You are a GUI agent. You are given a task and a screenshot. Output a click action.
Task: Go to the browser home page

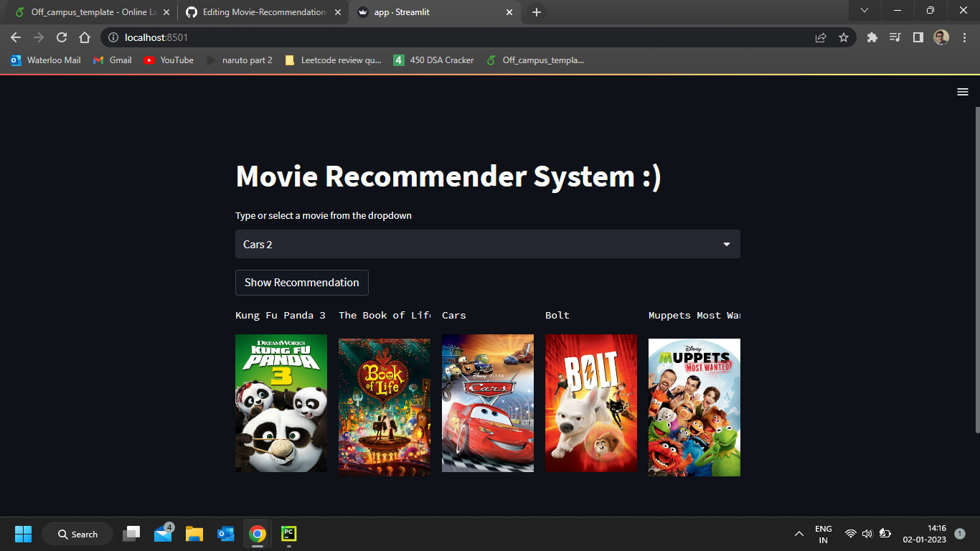(x=85, y=37)
